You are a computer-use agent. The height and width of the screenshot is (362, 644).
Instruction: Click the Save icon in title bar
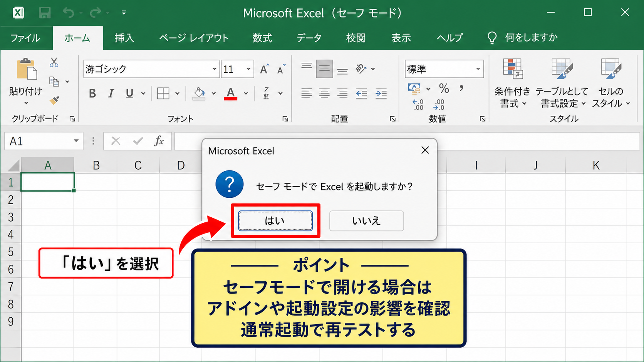[x=45, y=13]
